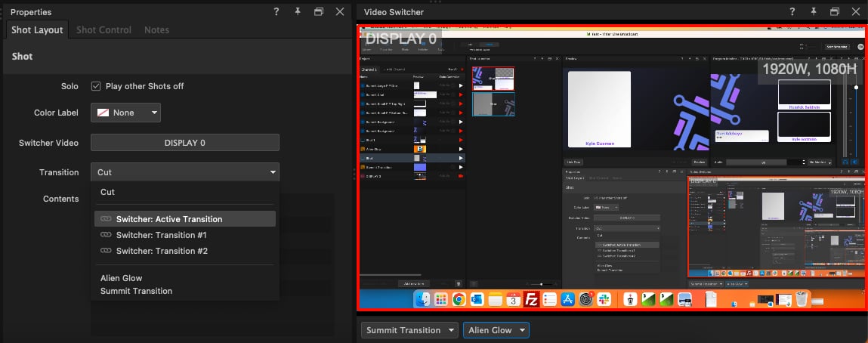Viewport: 868px width, 343px height.
Task: Click the Notes app in the previewed Dock
Action: click(495, 299)
